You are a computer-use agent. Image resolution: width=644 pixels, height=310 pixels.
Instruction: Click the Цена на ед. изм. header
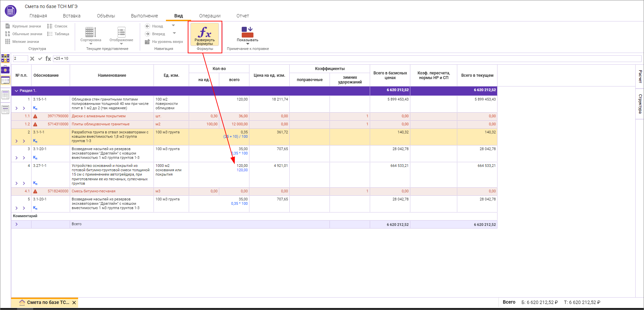pos(270,75)
